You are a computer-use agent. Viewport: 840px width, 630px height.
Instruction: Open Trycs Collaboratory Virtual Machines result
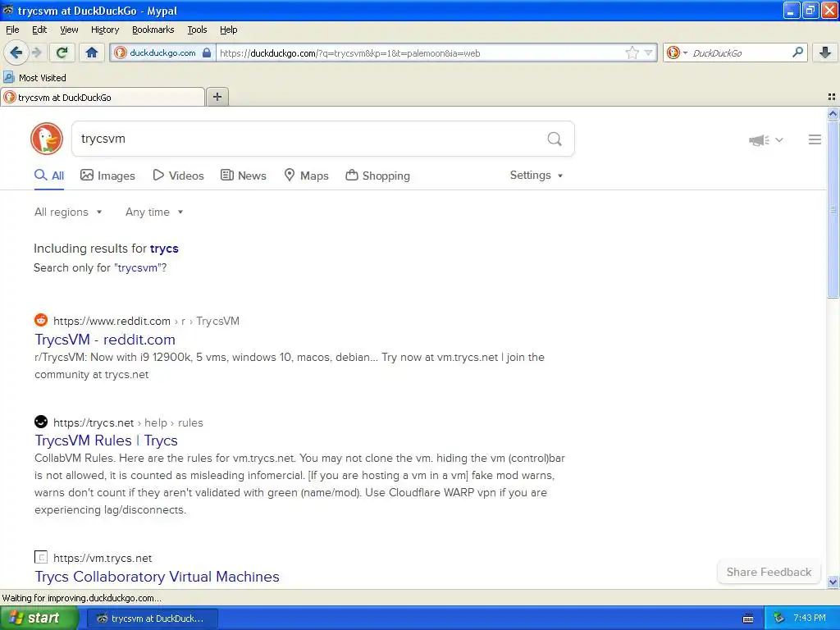point(157,577)
